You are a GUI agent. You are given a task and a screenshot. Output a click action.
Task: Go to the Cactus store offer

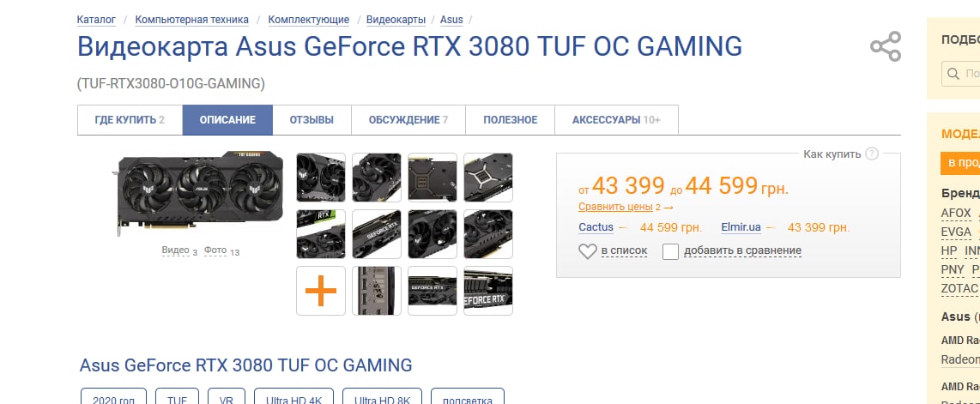(x=596, y=227)
